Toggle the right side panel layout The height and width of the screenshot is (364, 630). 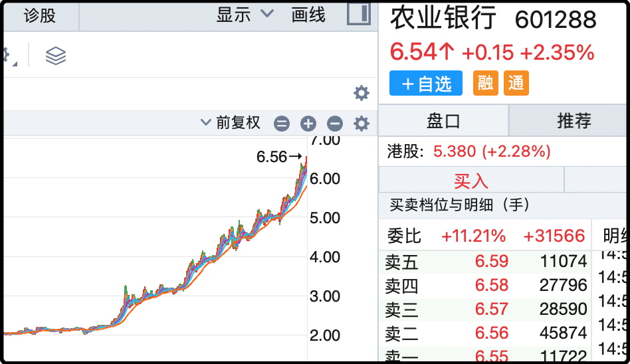359,15
